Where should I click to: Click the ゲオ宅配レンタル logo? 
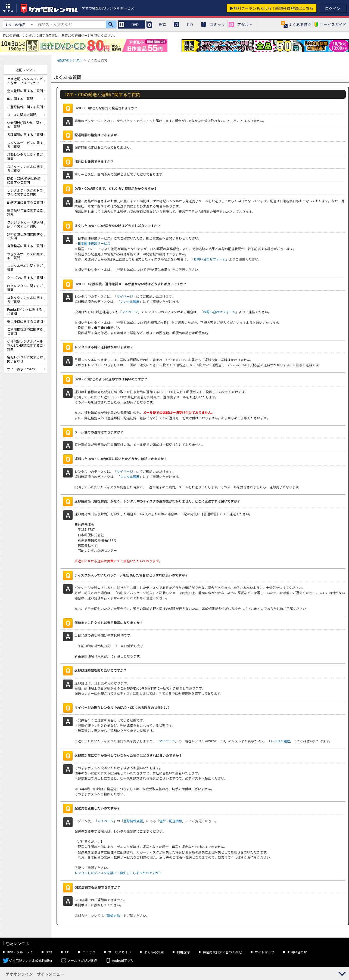(x=49, y=8)
